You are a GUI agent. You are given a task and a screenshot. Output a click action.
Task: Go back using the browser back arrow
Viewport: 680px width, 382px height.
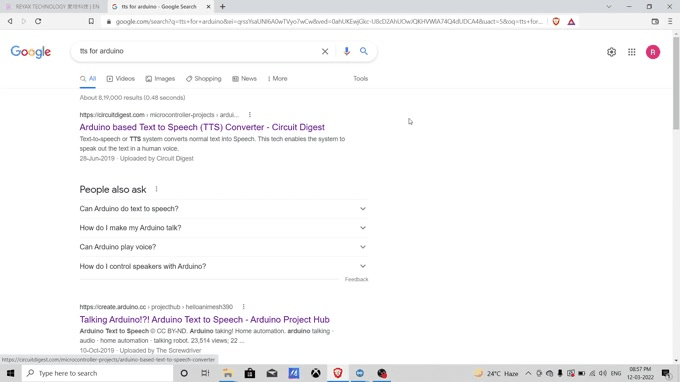(10, 21)
